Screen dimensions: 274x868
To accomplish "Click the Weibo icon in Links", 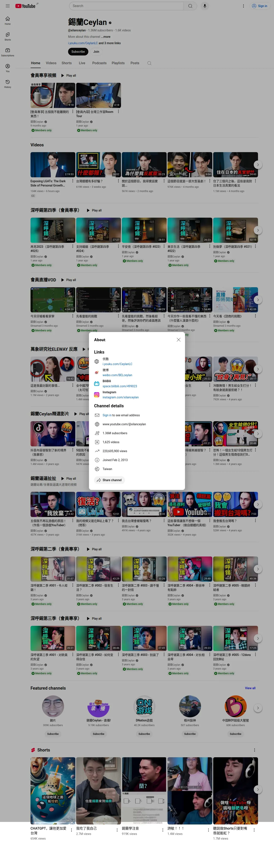I will point(97,372).
